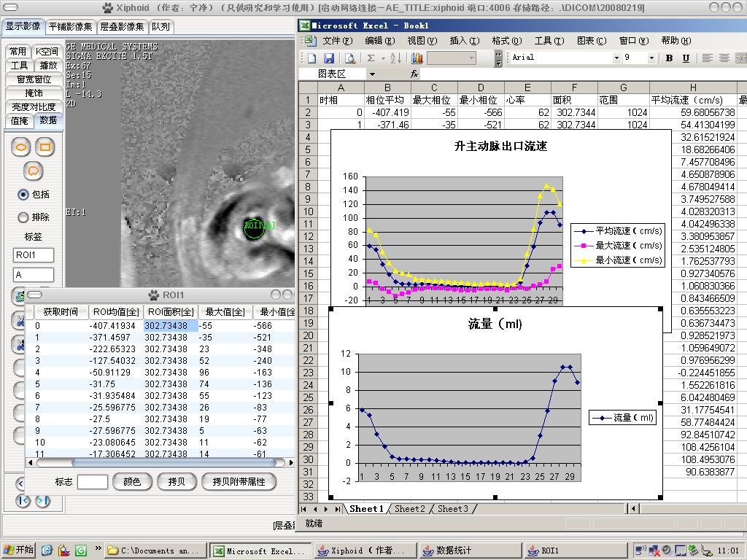Screen dimensions: 747x560
Task: Expand the taskbar quick launch chevron
Action: (98, 548)
